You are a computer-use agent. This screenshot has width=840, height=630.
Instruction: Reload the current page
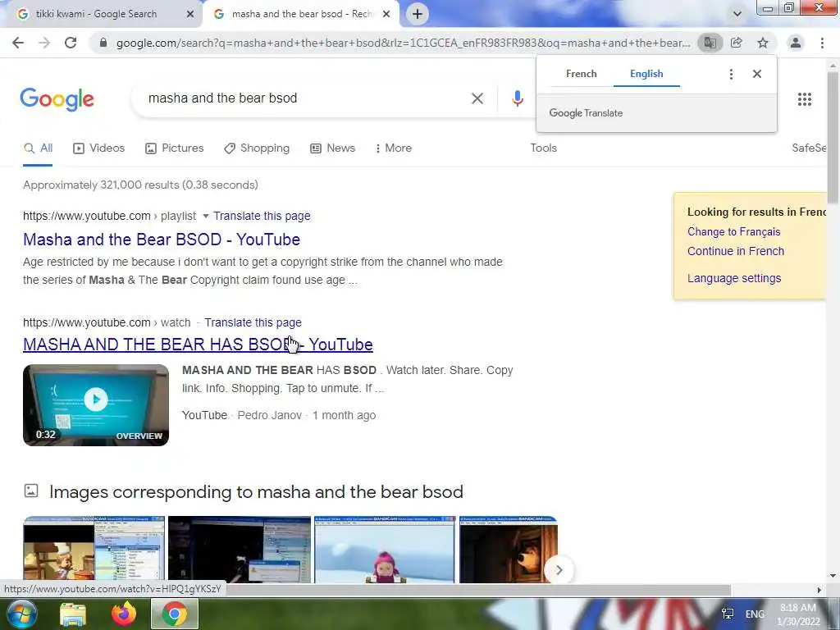(x=71, y=43)
